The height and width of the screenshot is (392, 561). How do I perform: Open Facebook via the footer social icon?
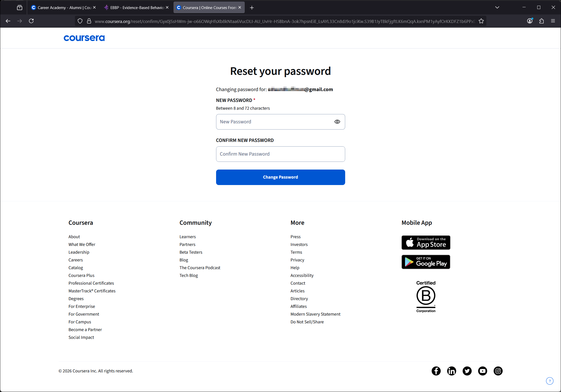tap(436, 371)
